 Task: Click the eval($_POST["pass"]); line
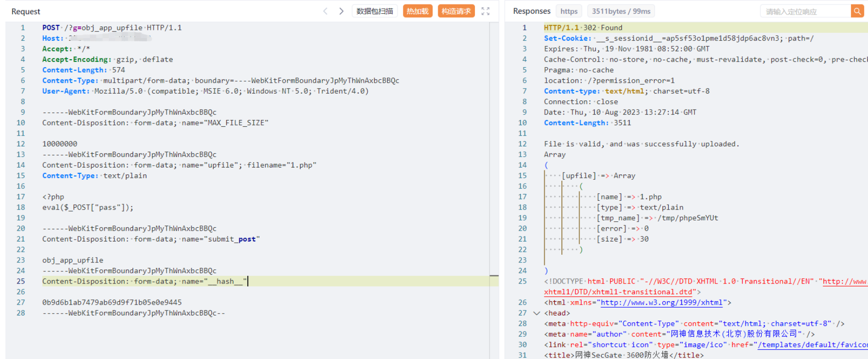[x=88, y=207]
